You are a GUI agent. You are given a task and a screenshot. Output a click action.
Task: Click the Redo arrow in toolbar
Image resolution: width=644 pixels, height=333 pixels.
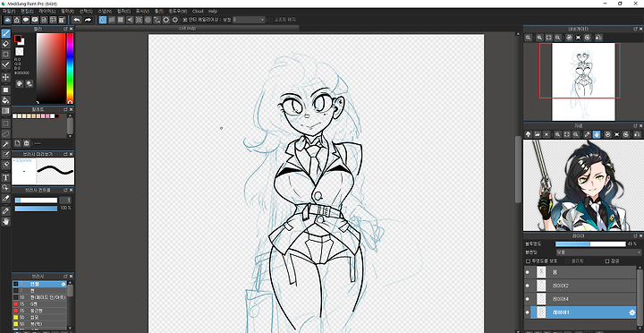click(88, 20)
